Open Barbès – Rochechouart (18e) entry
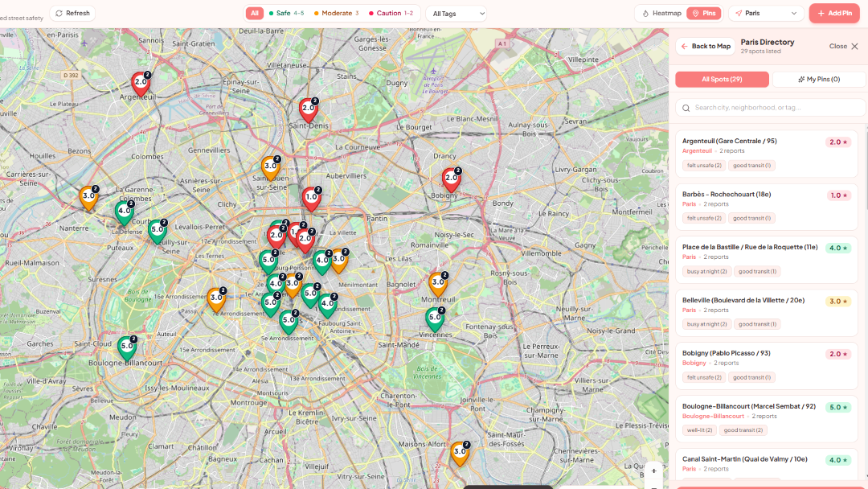Screen dimensions: 868x489 click(766, 208)
